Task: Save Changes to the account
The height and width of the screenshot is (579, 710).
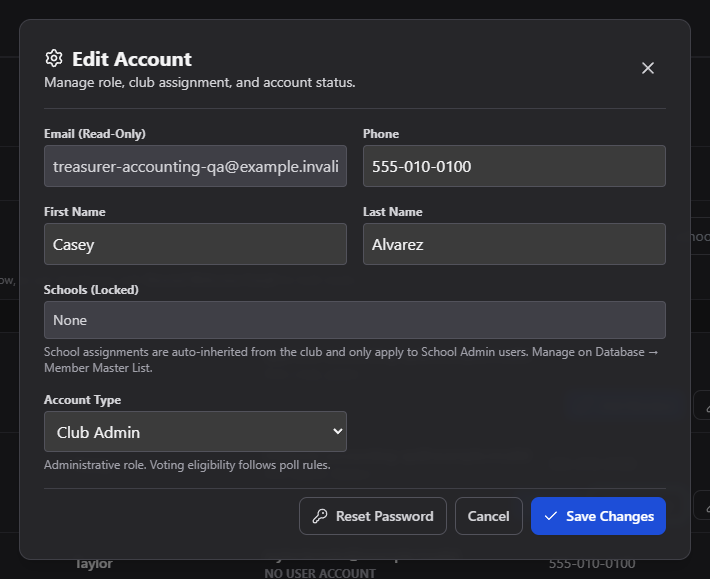Action: pyautogui.click(x=598, y=516)
